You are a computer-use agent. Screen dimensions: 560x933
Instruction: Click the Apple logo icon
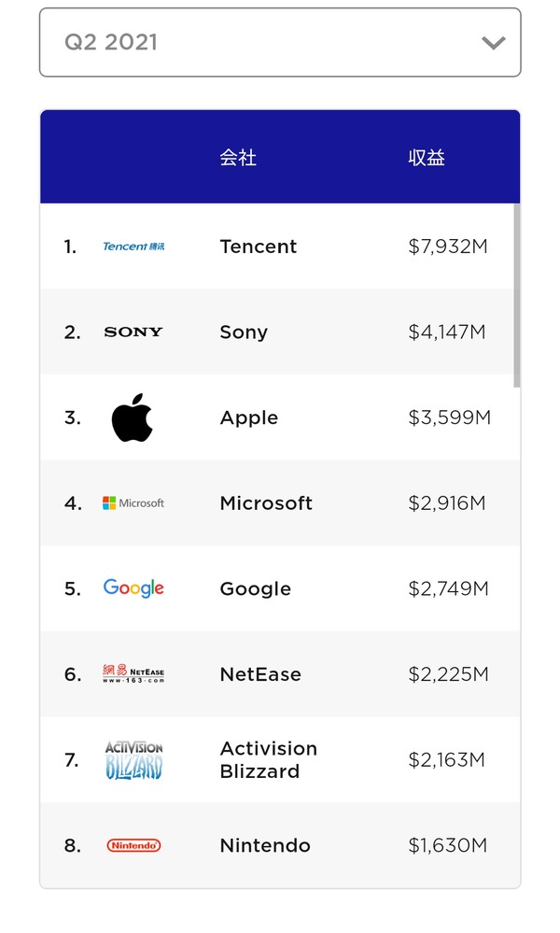[132, 417]
